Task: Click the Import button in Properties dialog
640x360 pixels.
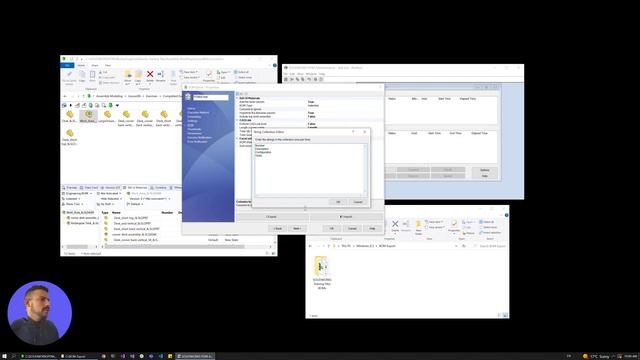Action: 346,217
